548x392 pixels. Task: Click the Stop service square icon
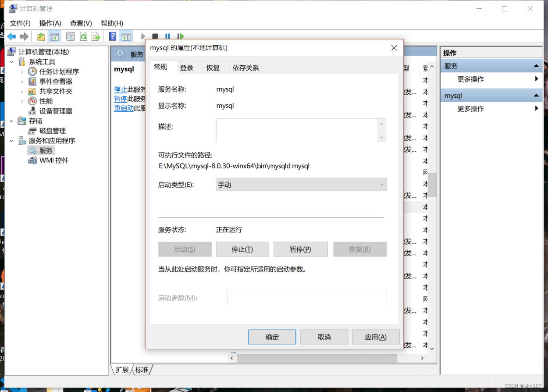click(155, 36)
